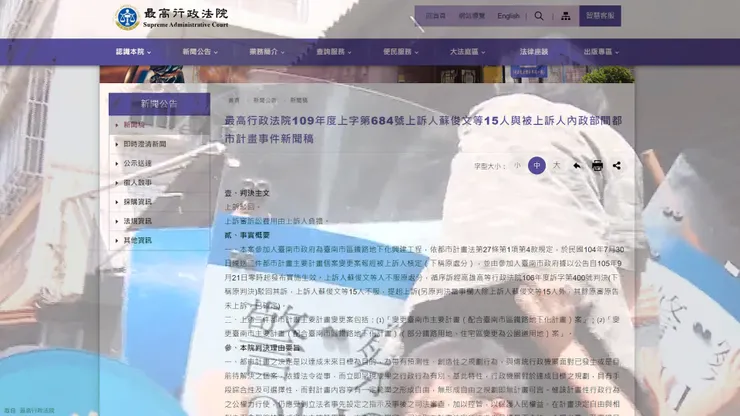Click the search magnifier icon
This screenshot has width=740, height=416.
click(x=539, y=16)
